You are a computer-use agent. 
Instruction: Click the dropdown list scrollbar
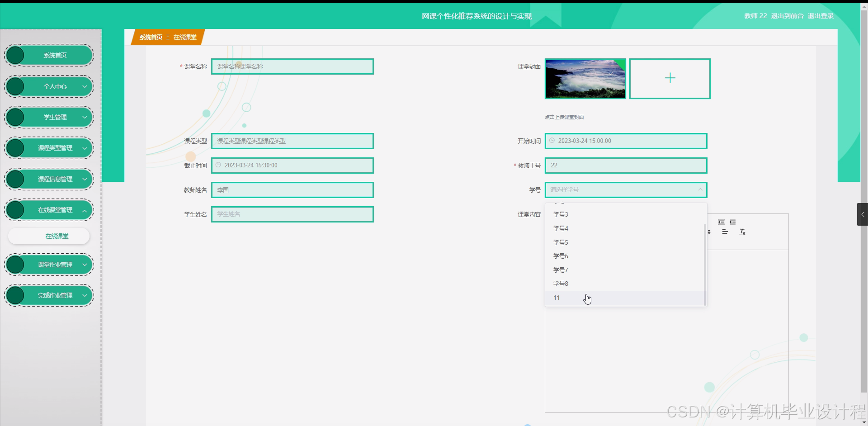tap(705, 264)
